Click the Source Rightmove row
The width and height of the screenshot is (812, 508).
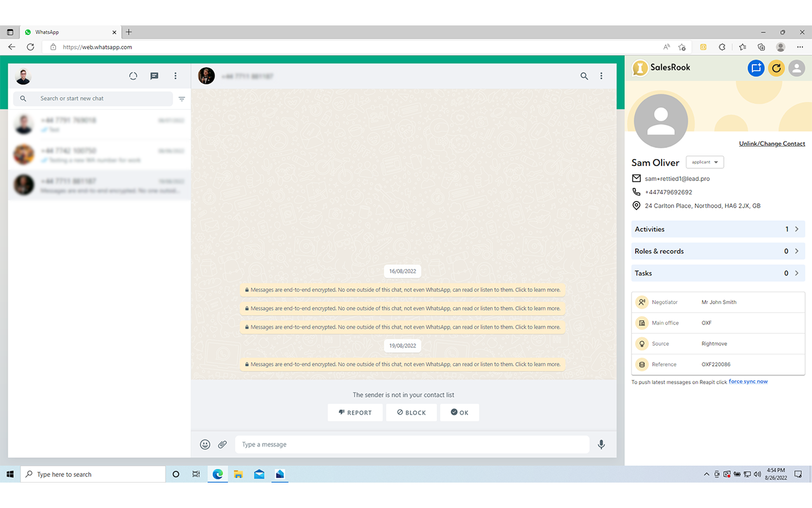click(718, 344)
